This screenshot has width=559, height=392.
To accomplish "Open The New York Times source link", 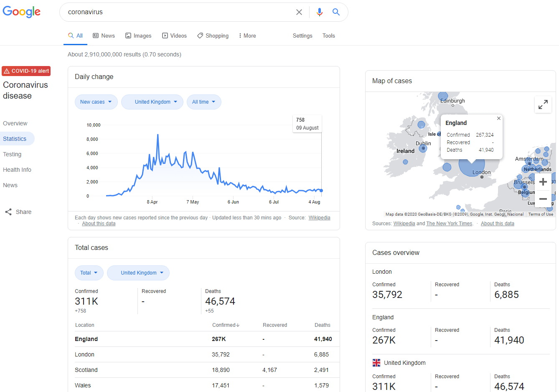I will [x=449, y=224].
